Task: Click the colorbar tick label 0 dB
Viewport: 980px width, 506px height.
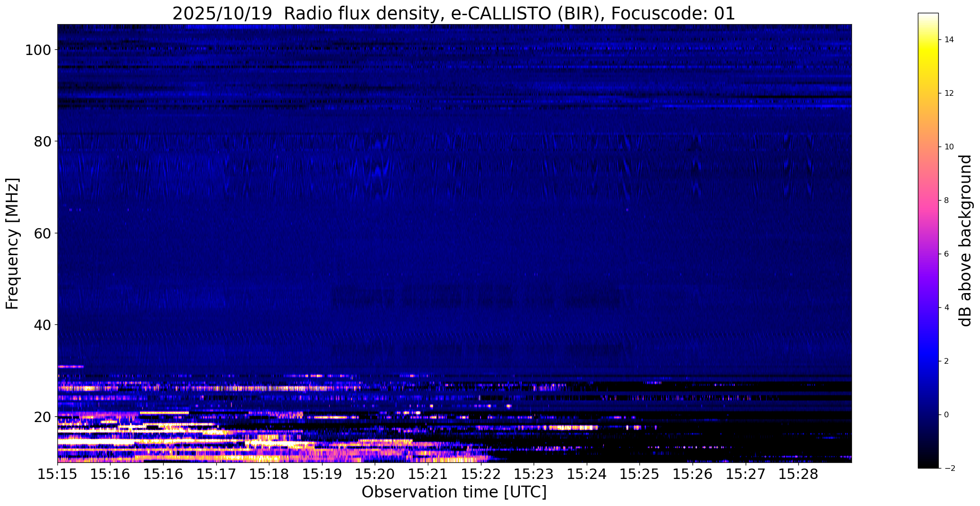Action: [947, 415]
